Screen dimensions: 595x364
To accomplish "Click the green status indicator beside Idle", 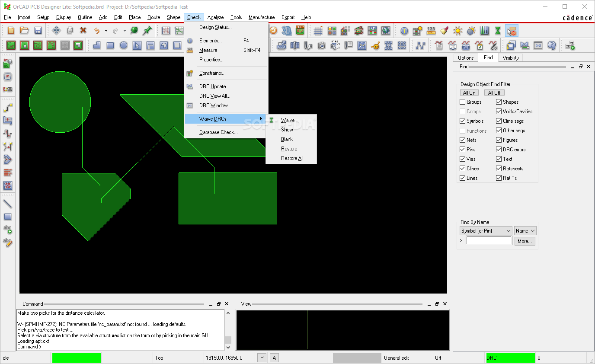I will 77,358.
